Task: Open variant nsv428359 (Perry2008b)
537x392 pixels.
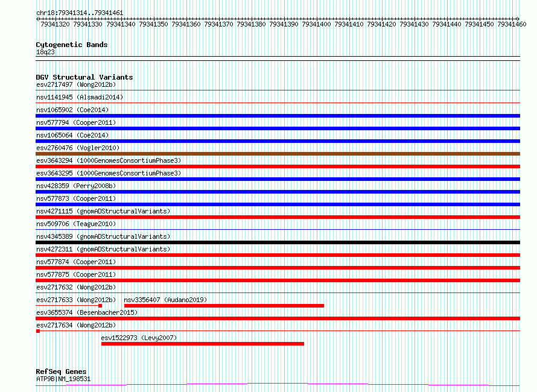Action: click(76, 186)
